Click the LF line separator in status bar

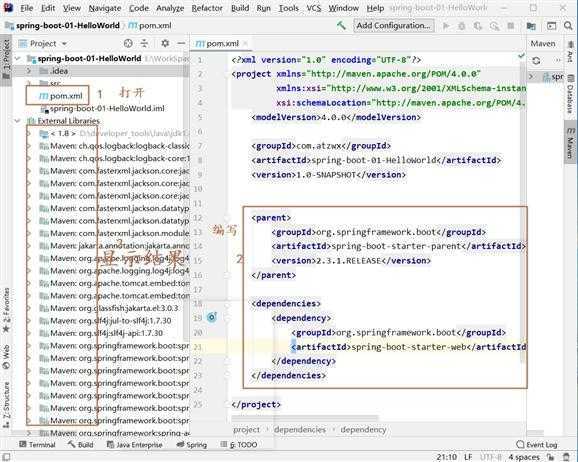click(468, 457)
